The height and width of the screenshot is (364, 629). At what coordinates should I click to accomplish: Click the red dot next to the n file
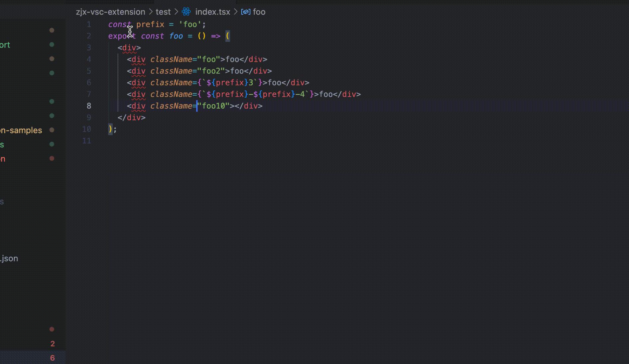click(x=52, y=158)
